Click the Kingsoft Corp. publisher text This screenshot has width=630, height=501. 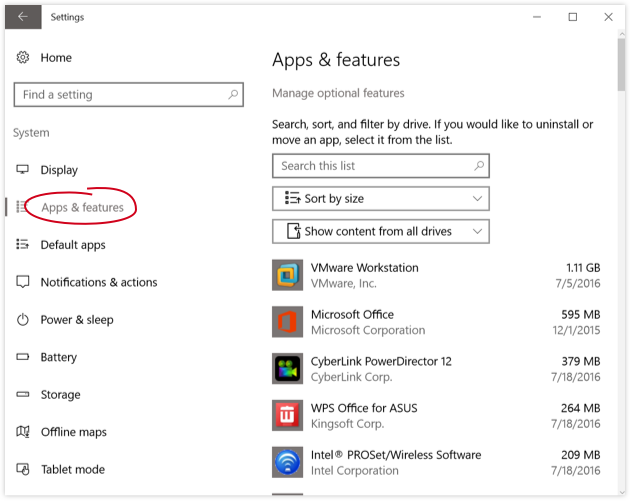pyautogui.click(x=348, y=424)
